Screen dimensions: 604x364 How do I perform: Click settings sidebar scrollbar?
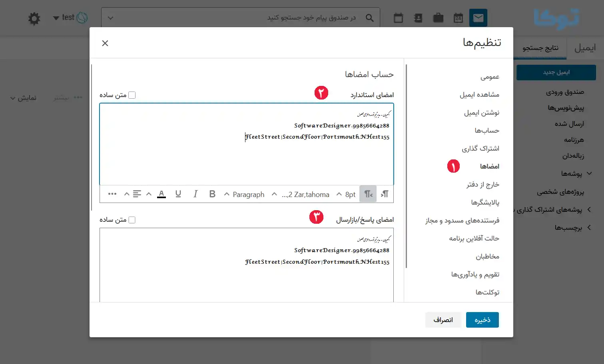click(406, 166)
